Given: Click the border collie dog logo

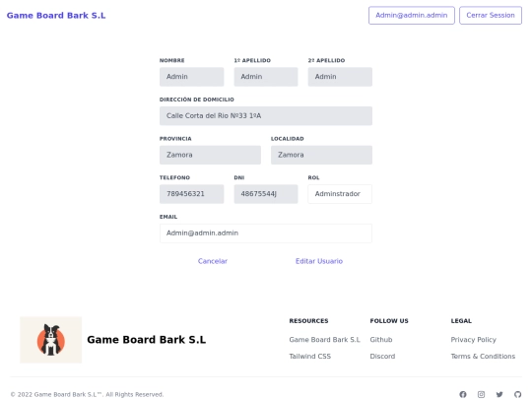Looking at the screenshot, I should click(x=51, y=340).
